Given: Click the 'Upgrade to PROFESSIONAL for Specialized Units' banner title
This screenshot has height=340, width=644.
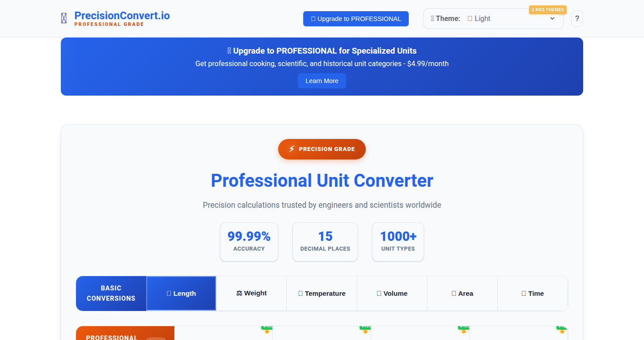Looking at the screenshot, I should click(322, 51).
